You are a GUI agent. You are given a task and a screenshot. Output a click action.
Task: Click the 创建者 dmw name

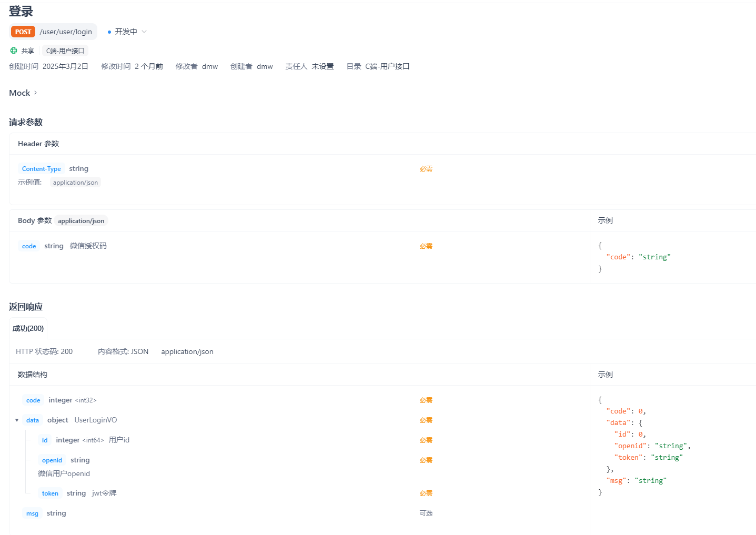[265, 66]
